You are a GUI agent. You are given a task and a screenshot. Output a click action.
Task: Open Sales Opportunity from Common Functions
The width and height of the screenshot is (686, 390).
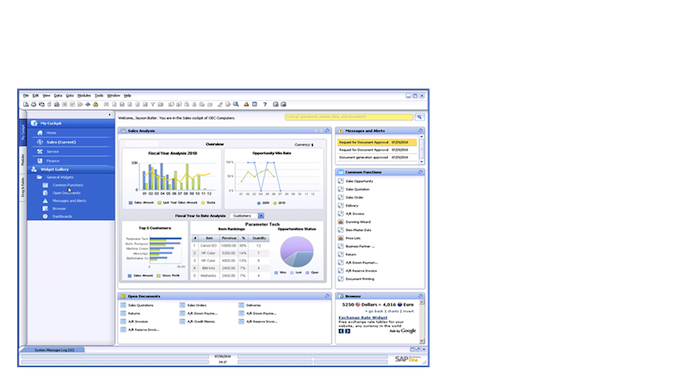tap(359, 181)
